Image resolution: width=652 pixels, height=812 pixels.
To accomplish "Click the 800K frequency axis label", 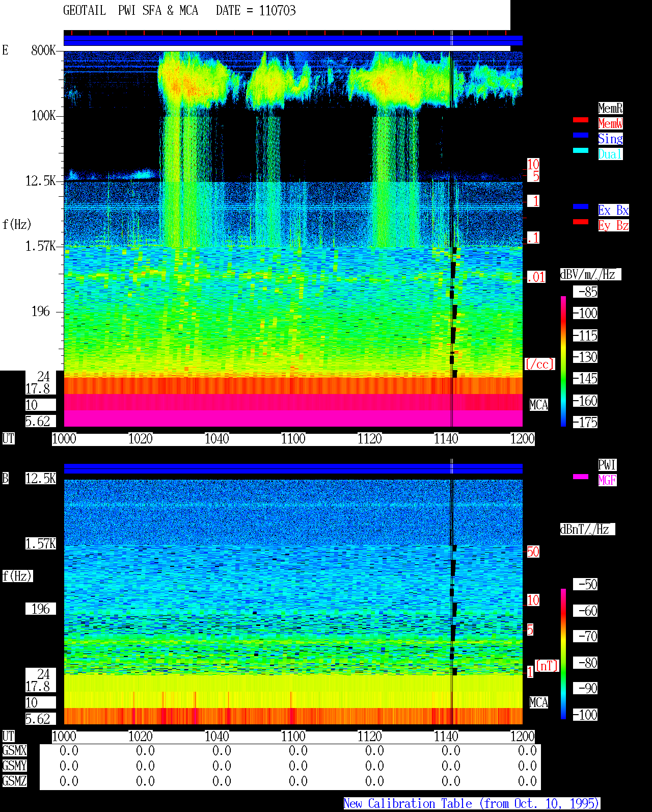I will click(x=43, y=50).
